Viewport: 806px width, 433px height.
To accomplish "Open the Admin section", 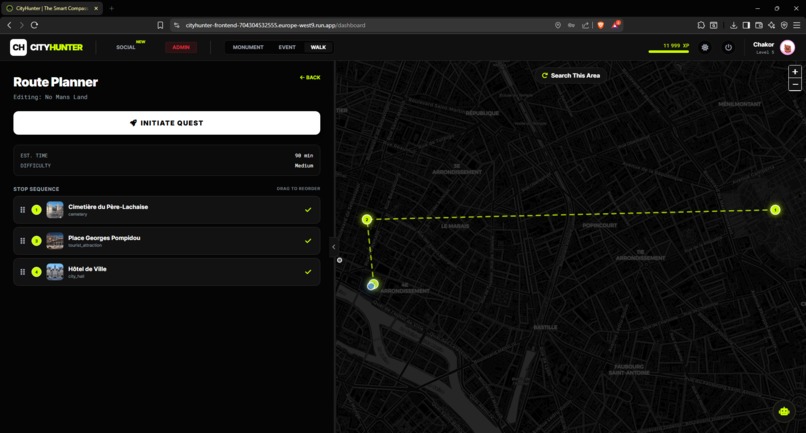I will [181, 47].
